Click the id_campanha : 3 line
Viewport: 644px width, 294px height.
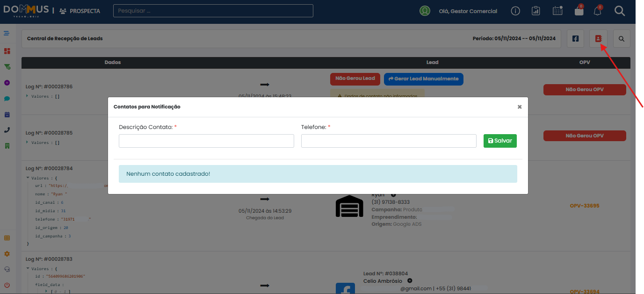pyautogui.click(x=53, y=237)
